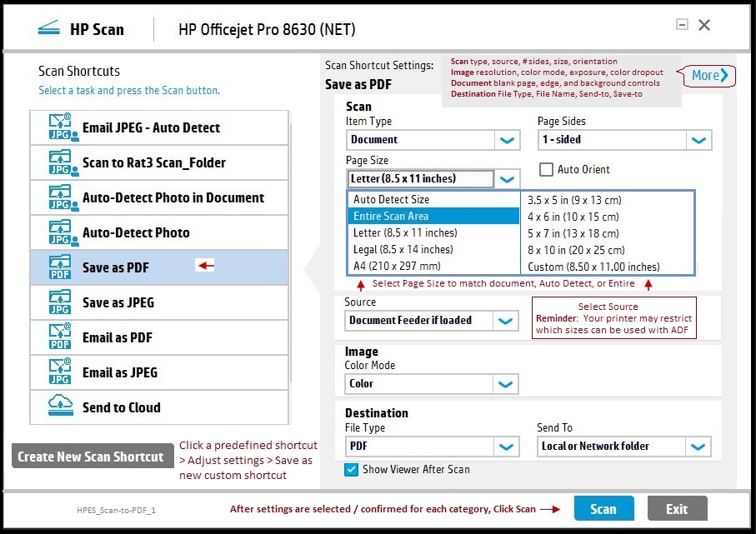This screenshot has height=534, width=756.
Task: Click the Scan button
Action: [603, 508]
